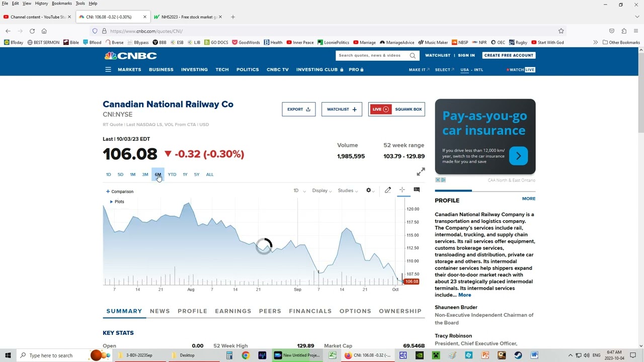Select the 5Y chart range
The width and height of the screenshot is (644, 362).
click(197, 174)
